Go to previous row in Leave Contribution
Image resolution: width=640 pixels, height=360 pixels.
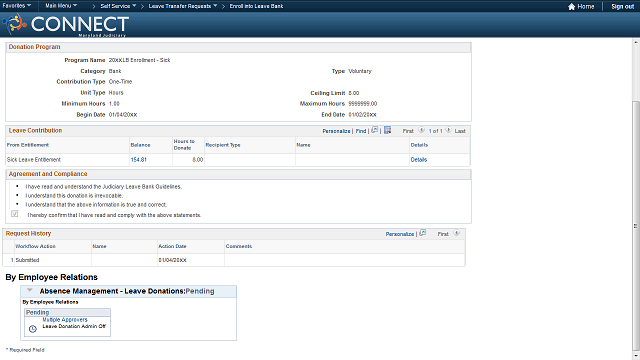(422, 131)
